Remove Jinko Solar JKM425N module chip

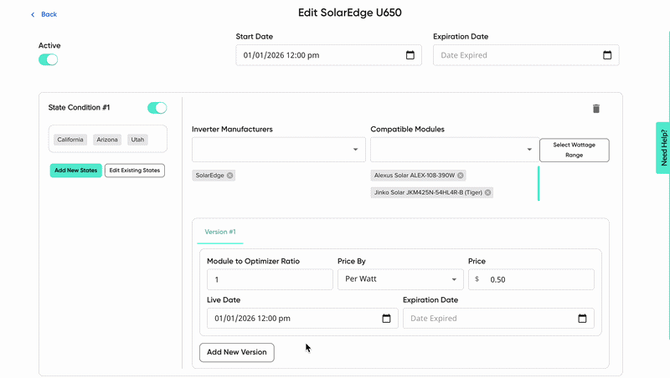(488, 193)
